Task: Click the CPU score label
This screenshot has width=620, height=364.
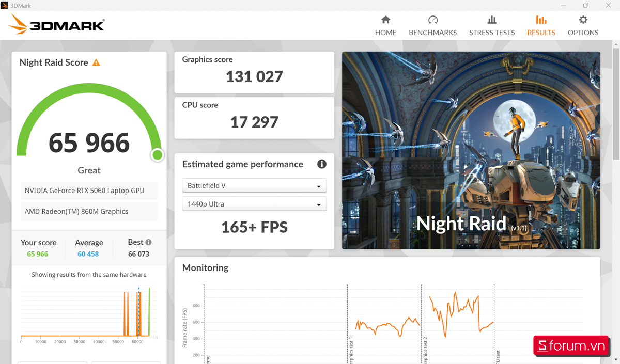Action: (x=200, y=105)
